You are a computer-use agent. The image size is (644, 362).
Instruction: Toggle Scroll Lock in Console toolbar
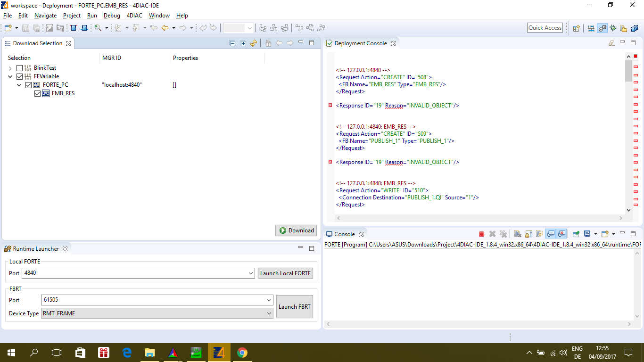point(528,234)
